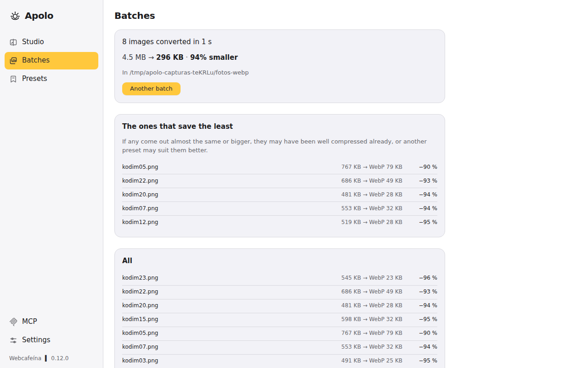Click the Studio sidebar icon
Image resolution: width=588 pixels, height=368 pixels.
click(x=13, y=42)
